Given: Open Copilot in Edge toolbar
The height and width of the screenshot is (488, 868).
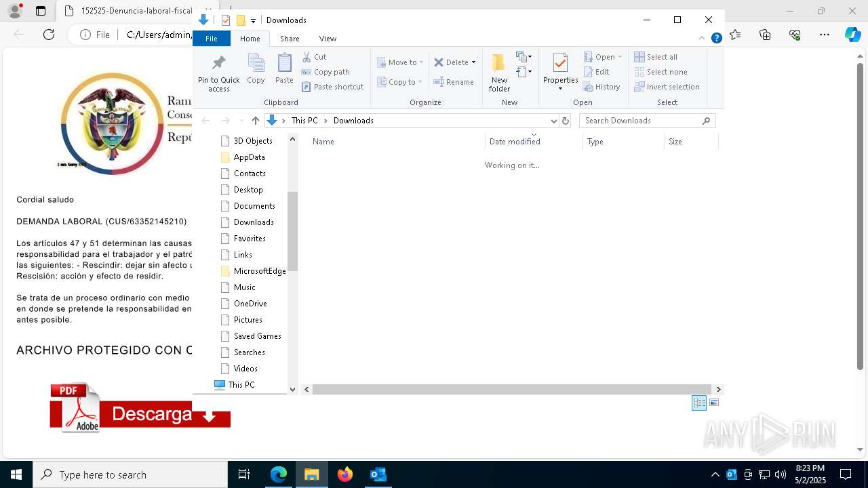Looking at the screenshot, I should (x=852, y=35).
